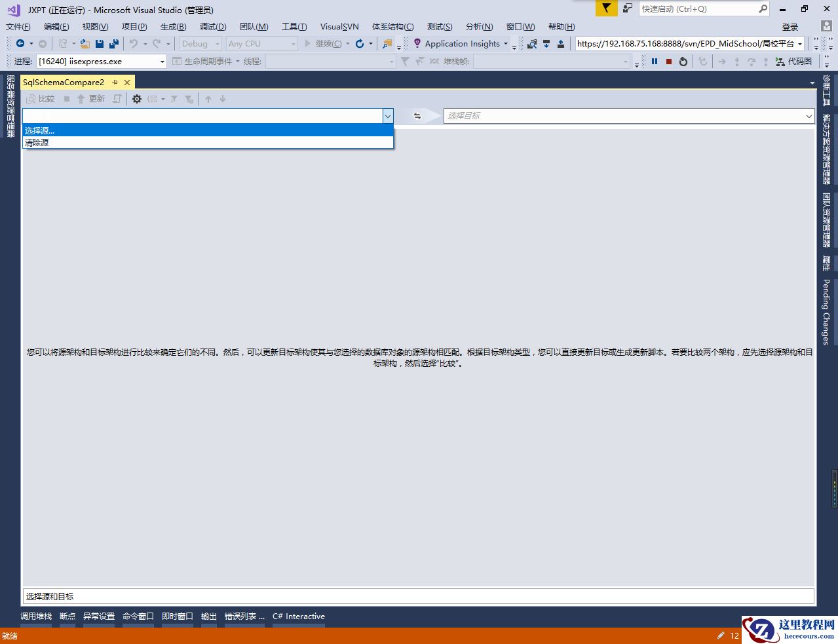Open the server explorer side tab
The width and height of the screenshot is (838, 644).
coord(10,105)
